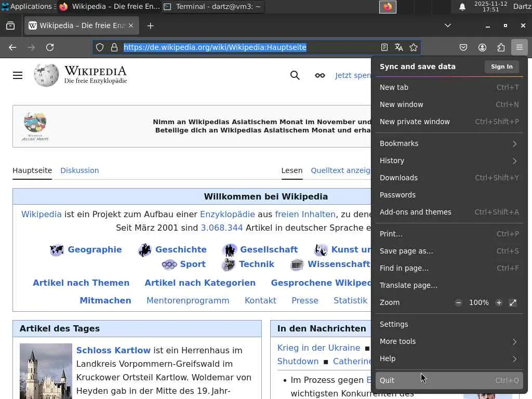Click the Asiatischer Monat banner logo
The width and height of the screenshot is (532, 399).
pyautogui.click(x=35, y=126)
